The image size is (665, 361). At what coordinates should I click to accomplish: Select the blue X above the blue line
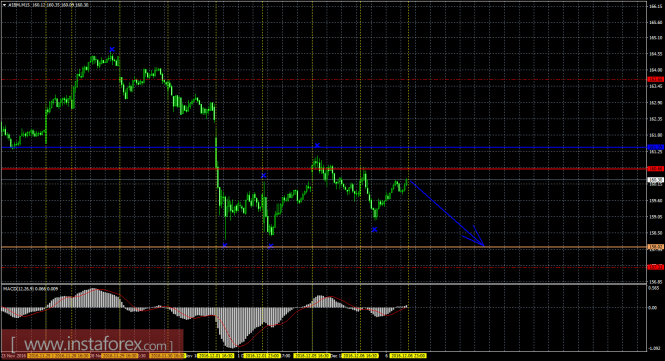(x=317, y=146)
